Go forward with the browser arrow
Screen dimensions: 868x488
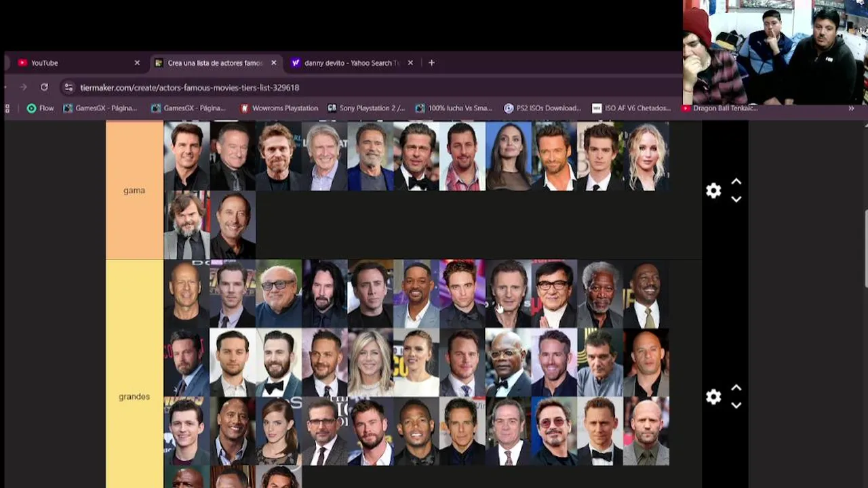point(23,87)
